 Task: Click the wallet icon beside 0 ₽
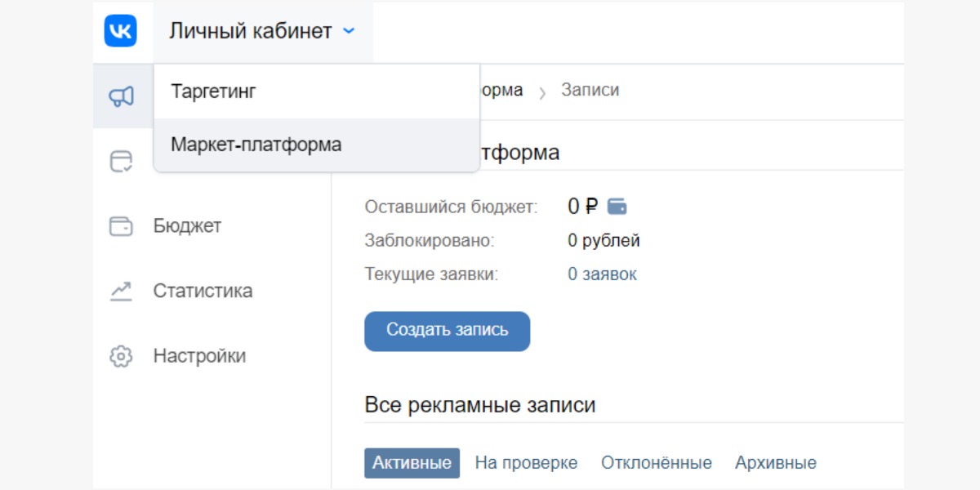pyautogui.click(x=617, y=207)
